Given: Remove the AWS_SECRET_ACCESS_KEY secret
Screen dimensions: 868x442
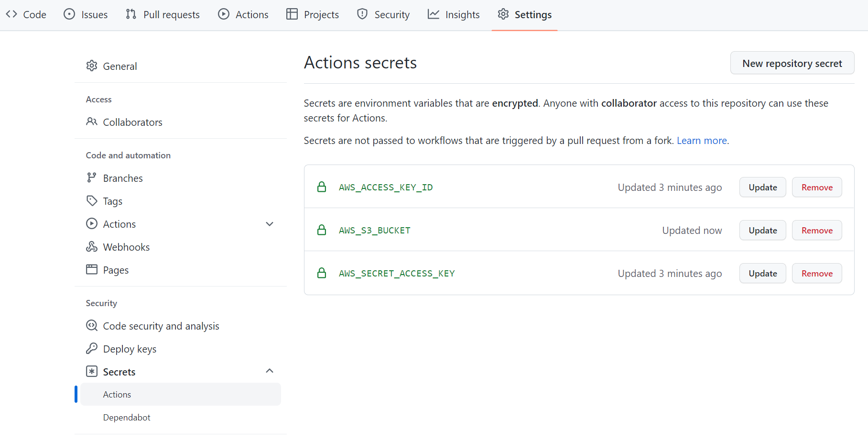Looking at the screenshot, I should click(x=817, y=273).
